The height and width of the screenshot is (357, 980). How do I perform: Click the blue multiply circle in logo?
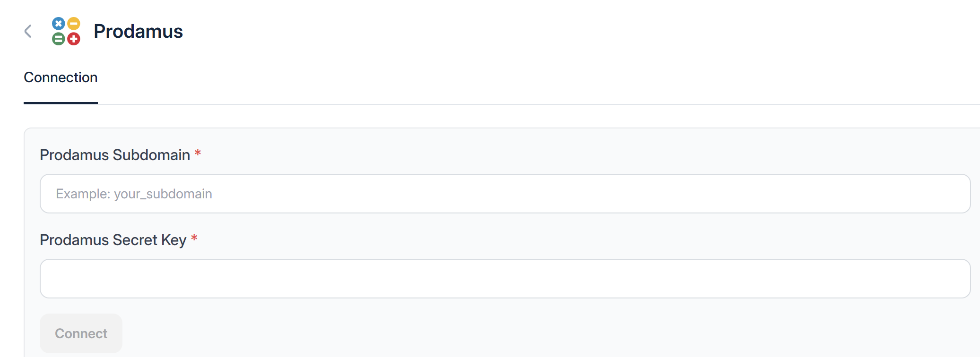[x=58, y=24]
